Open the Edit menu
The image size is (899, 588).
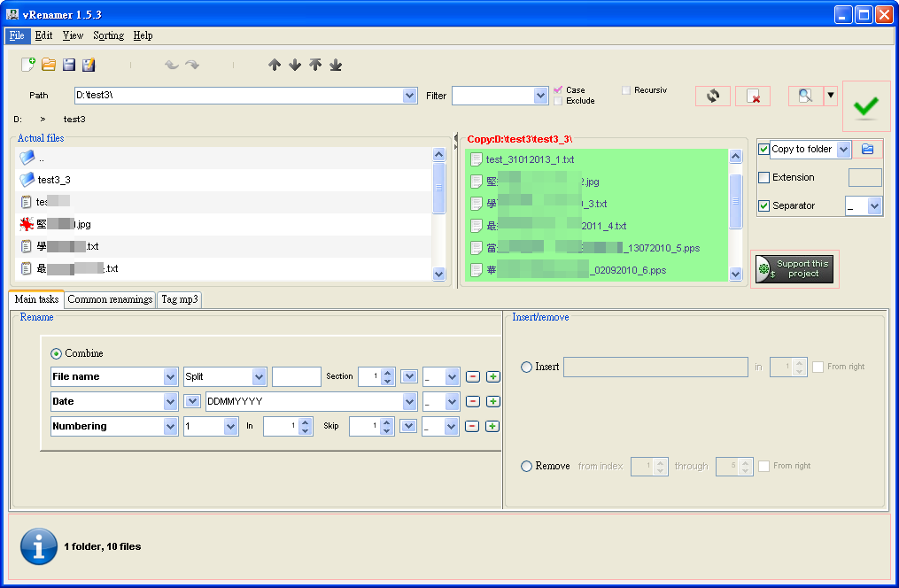coord(43,35)
